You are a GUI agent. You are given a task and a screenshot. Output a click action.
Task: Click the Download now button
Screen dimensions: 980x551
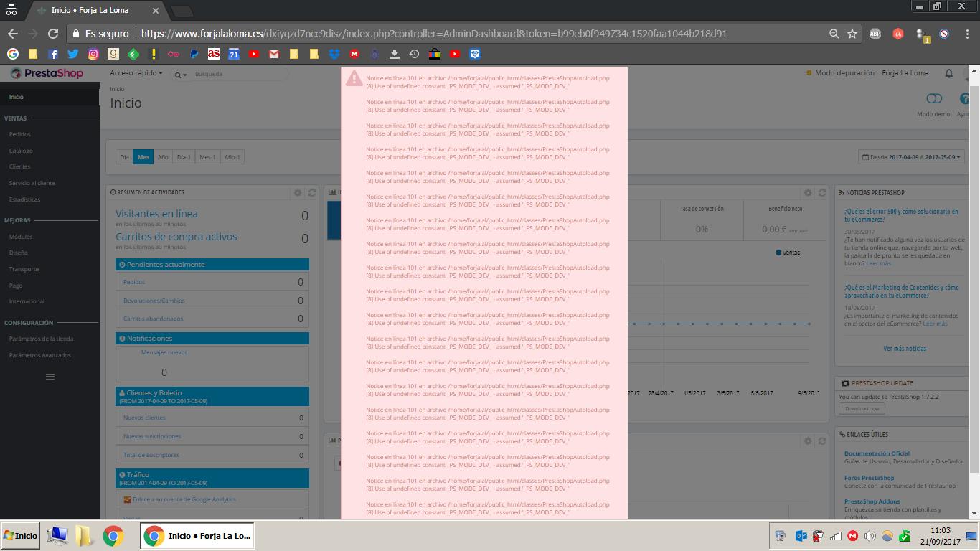pyautogui.click(x=862, y=408)
